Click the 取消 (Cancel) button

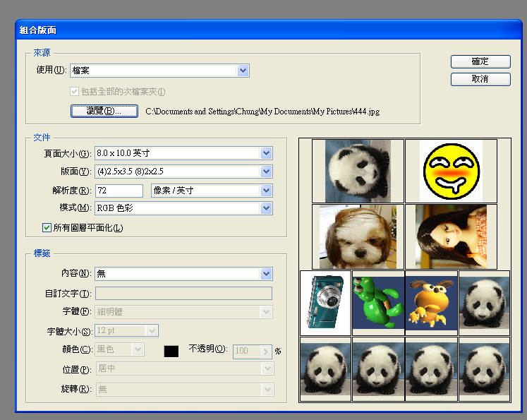[480, 79]
